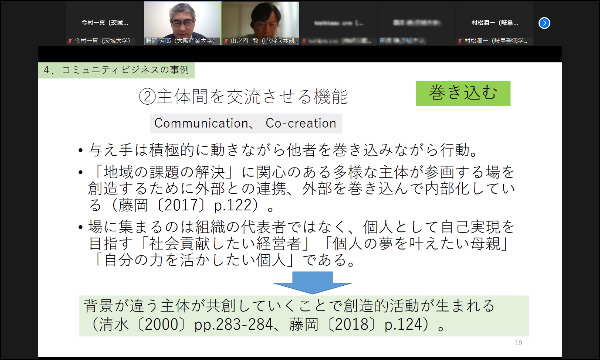Click section header コミュニティビジネスの事例
The width and height of the screenshot is (600, 360).
[x=116, y=70]
